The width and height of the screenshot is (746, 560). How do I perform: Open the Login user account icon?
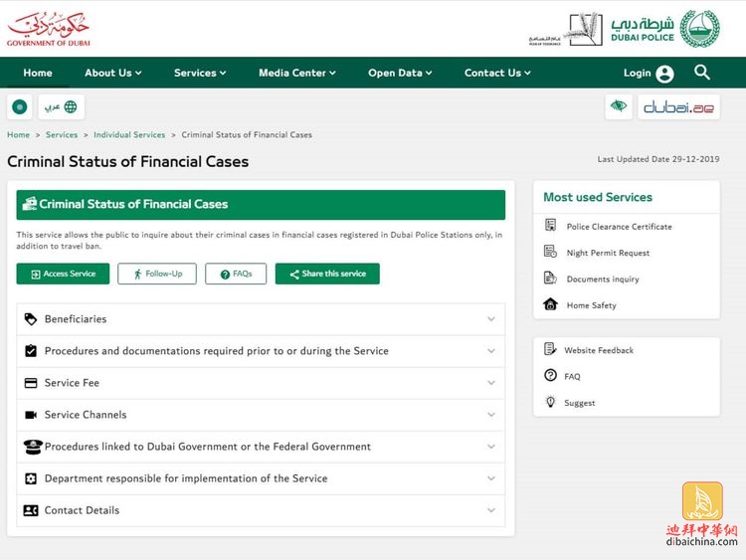pos(664,74)
